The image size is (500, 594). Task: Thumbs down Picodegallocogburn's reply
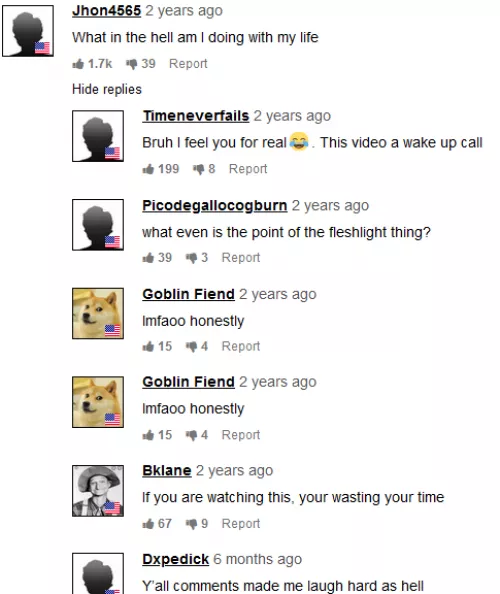point(191,258)
